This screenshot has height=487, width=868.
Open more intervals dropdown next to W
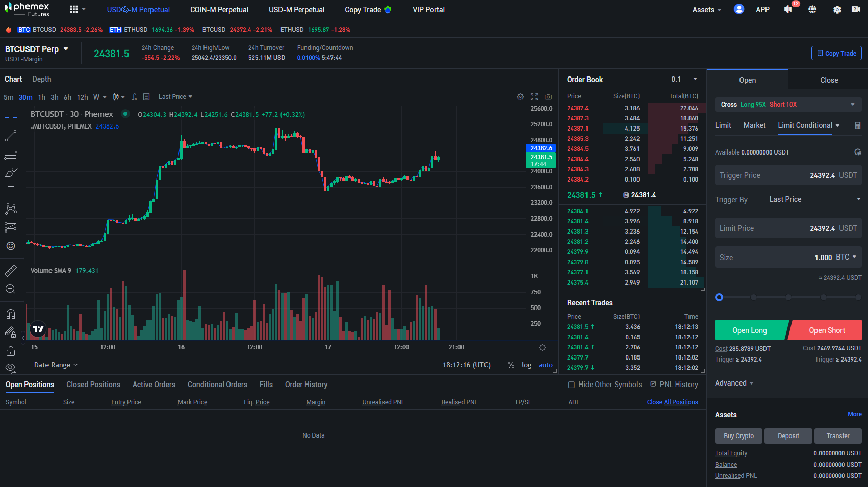point(105,97)
